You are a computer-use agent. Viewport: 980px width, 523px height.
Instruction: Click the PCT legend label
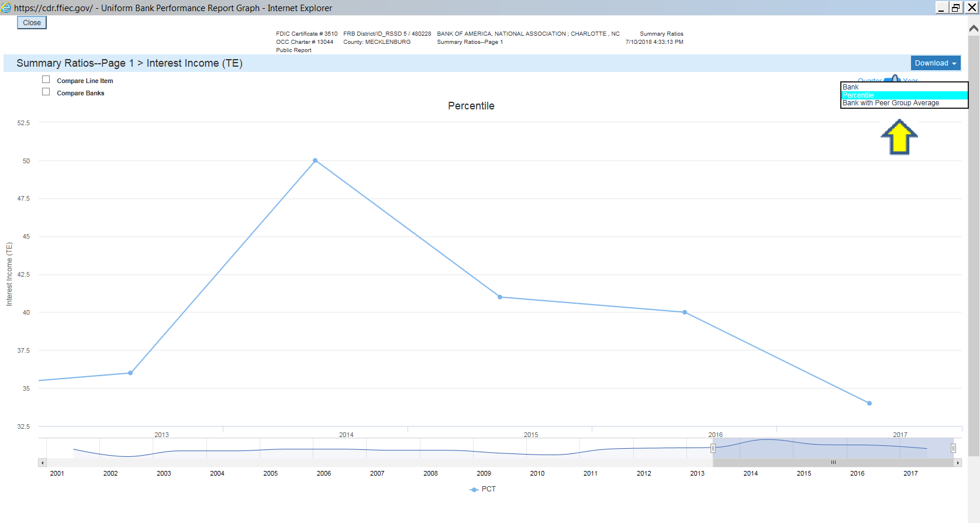point(488,489)
